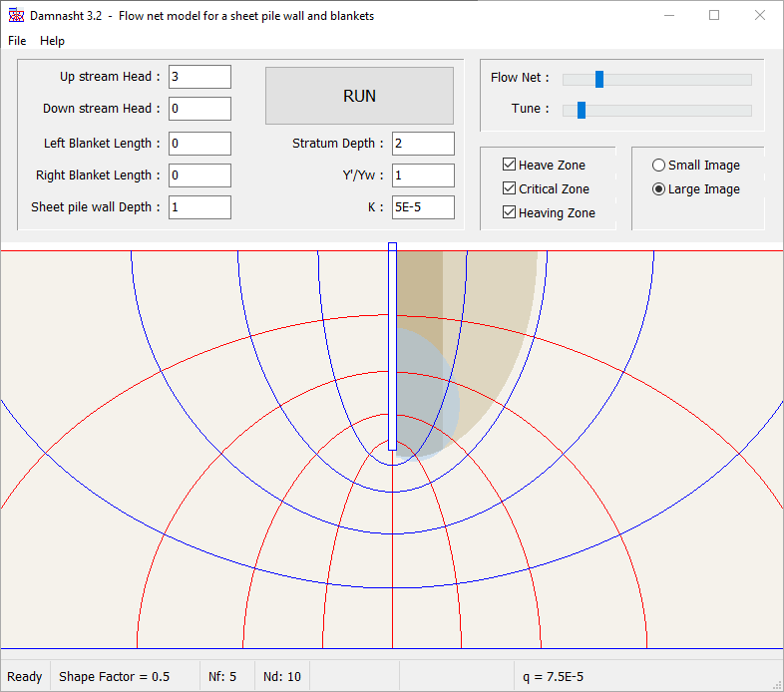Click the 'Nf: 5' status bar entry
This screenshot has height=692, width=784.
(x=222, y=676)
